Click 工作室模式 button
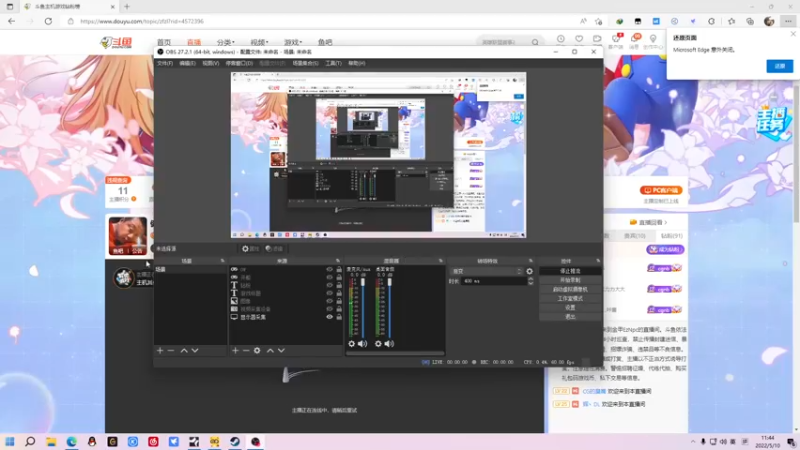The height and width of the screenshot is (450, 800). click(570, 298)
